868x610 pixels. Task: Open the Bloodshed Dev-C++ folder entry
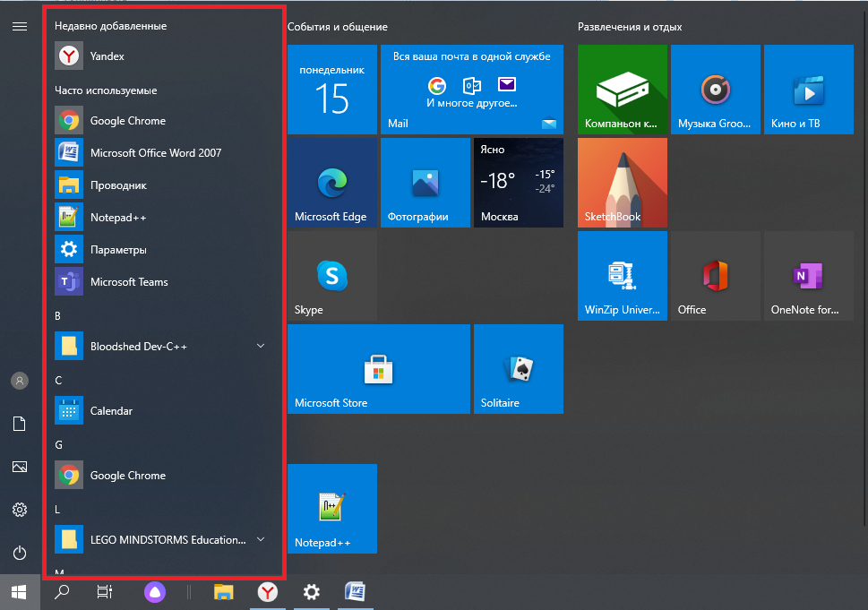pyautogui.click(x=160, y=346)
